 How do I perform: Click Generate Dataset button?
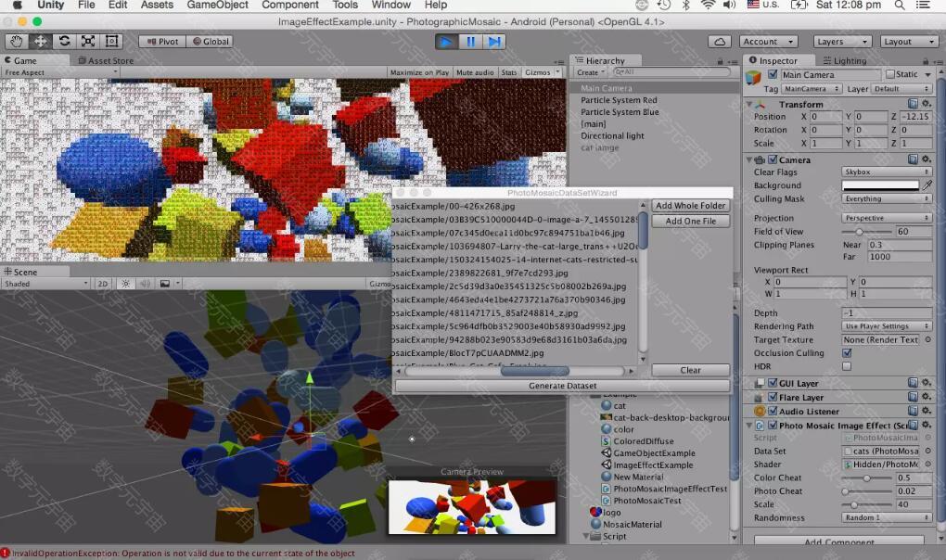tap(562, 386)
